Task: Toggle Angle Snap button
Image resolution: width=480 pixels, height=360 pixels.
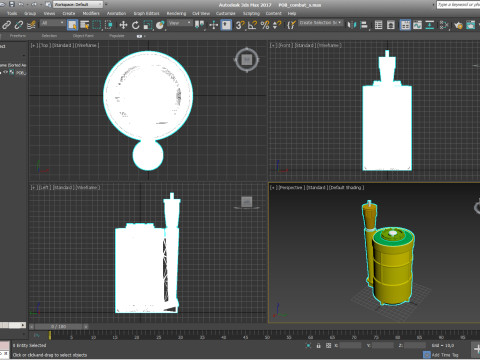Action: tap(252, 25)
